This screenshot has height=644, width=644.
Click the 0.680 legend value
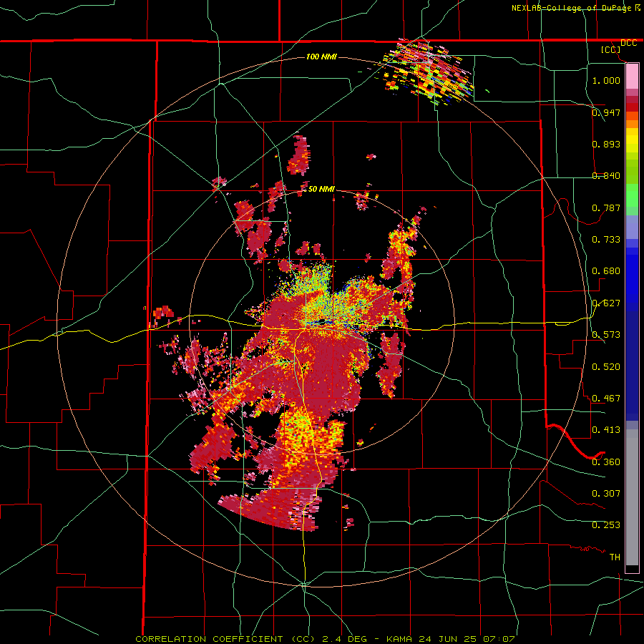(606, 270)
